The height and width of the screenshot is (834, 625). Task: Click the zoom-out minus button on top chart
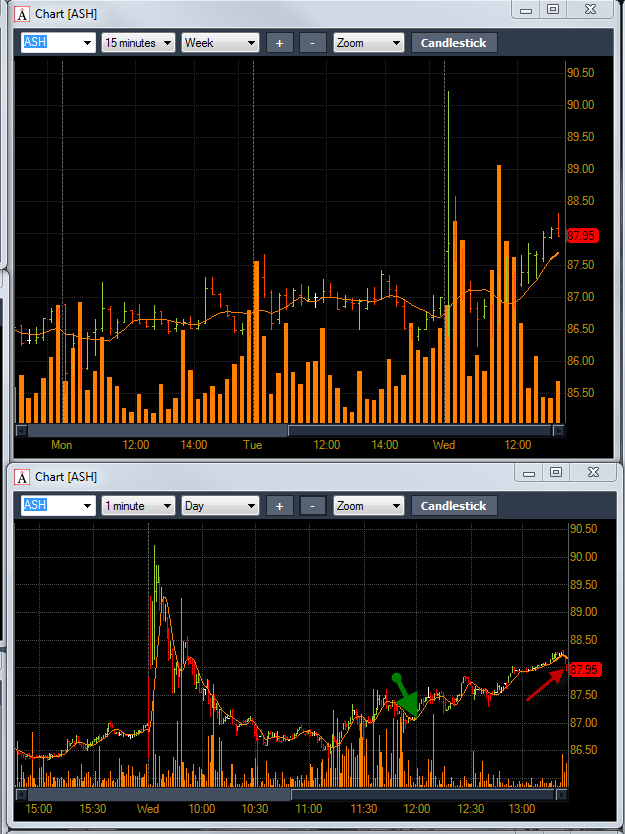312,43
